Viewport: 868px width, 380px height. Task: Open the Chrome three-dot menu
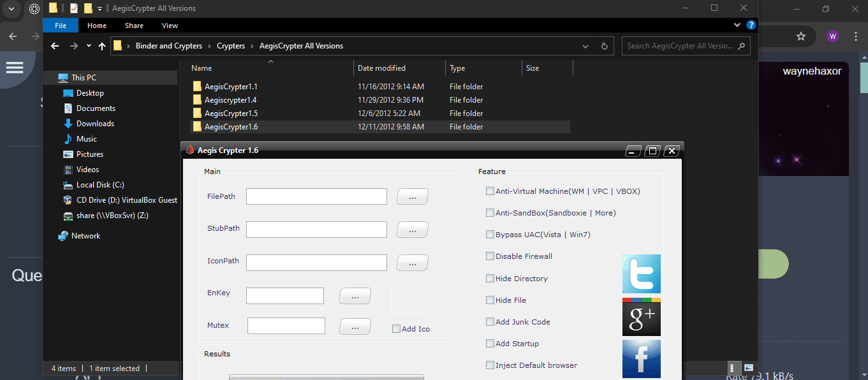[855, 36]
